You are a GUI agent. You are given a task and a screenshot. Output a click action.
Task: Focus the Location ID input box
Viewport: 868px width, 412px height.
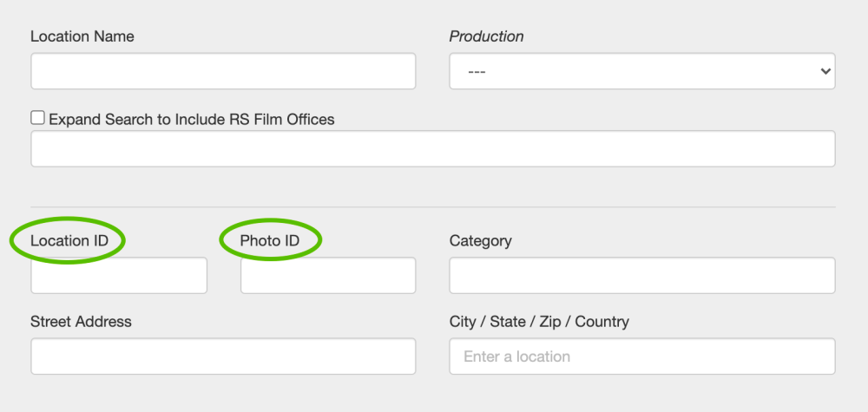point(119,276)
